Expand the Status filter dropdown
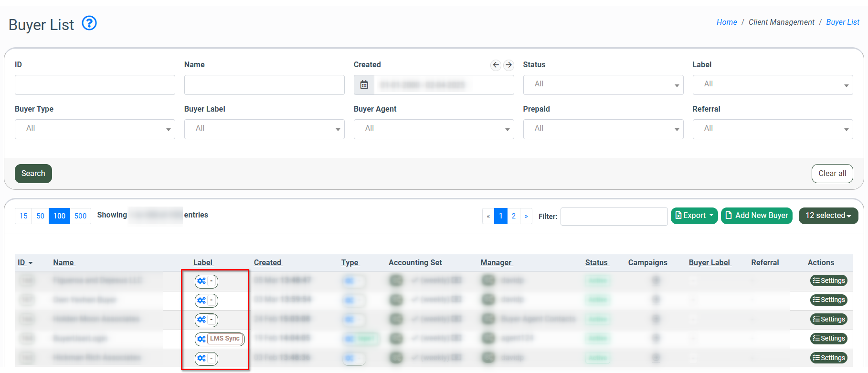This screenshot has width=868, height=373. coord(603,85)
